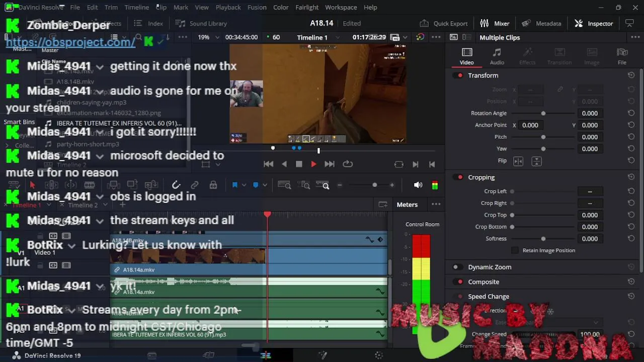Image resolution: width=644 pixels, height=362 pixels.
Task: Open the Workspace menu
Action: pyautogui.click(x=341, y=7)
